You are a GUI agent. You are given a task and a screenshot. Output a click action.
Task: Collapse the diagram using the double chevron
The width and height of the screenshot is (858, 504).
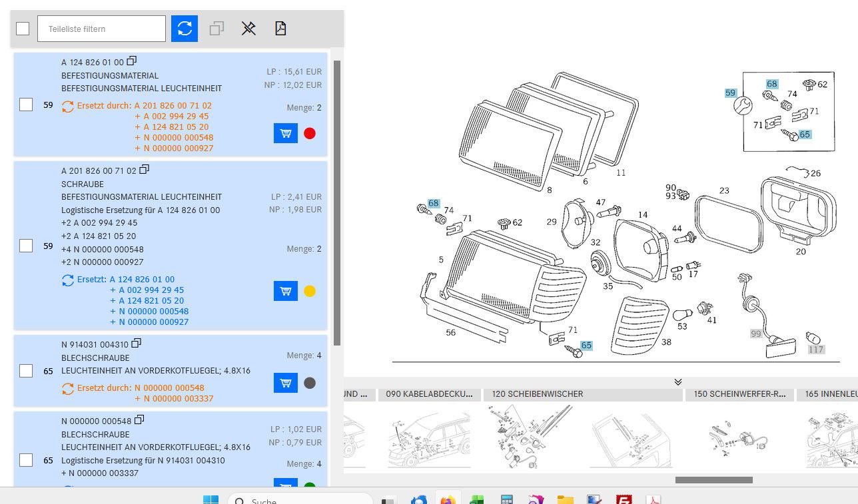[677, 381]
